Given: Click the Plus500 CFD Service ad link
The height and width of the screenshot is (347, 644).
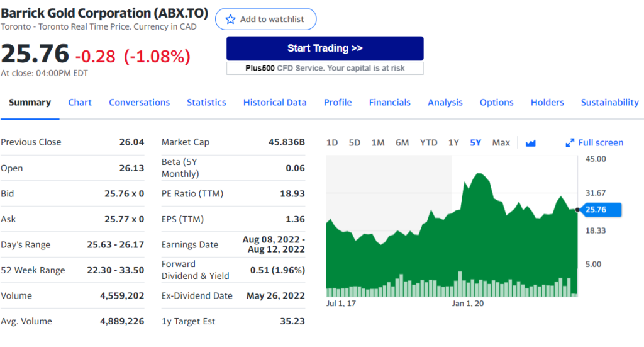Looking at the screenshot, I should 325,68.
